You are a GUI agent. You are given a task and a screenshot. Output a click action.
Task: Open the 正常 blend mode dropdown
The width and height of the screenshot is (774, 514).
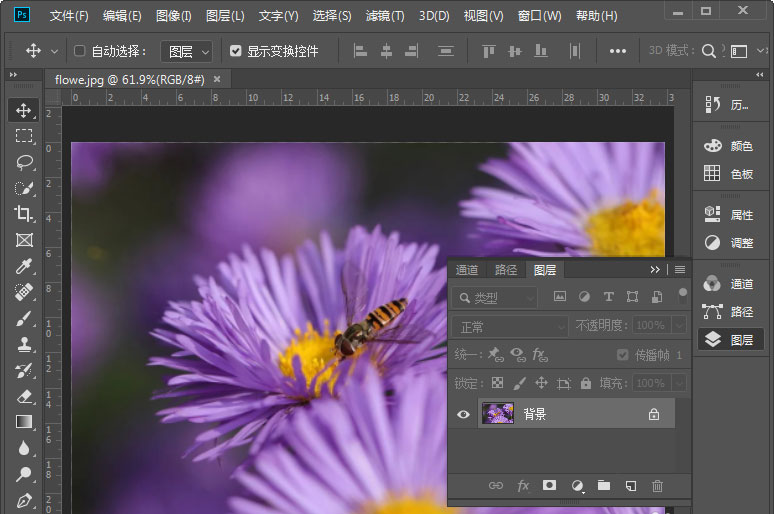[x=510, y=326]
